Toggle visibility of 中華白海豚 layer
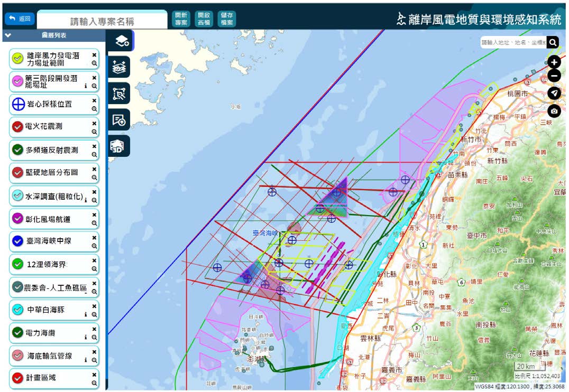This screenshot has height=392, width=569. (17, 310)
